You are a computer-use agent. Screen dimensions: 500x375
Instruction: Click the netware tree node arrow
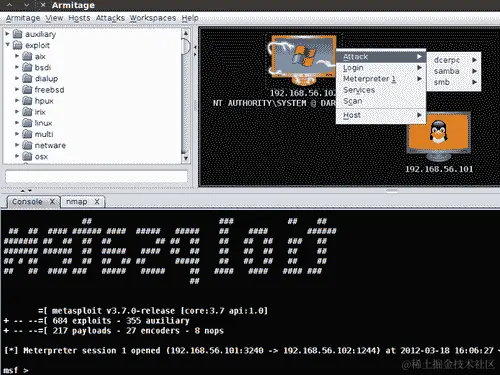pos(17,145)
